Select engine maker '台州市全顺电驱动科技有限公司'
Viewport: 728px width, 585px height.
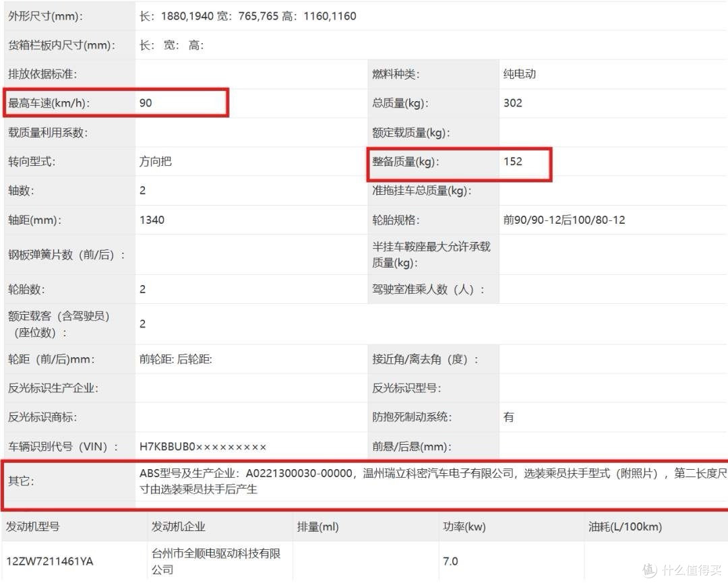pos(216,561)
